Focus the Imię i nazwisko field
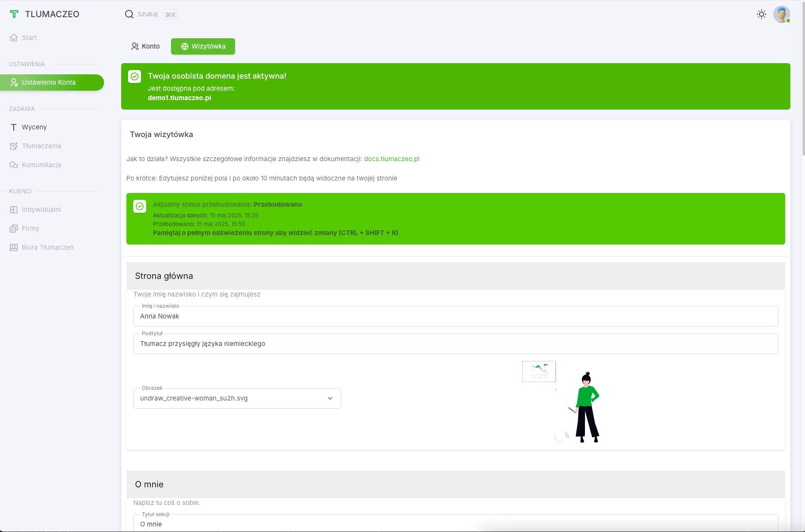Image resolution: width=805 pixels, height=532 pixels. 456,316
